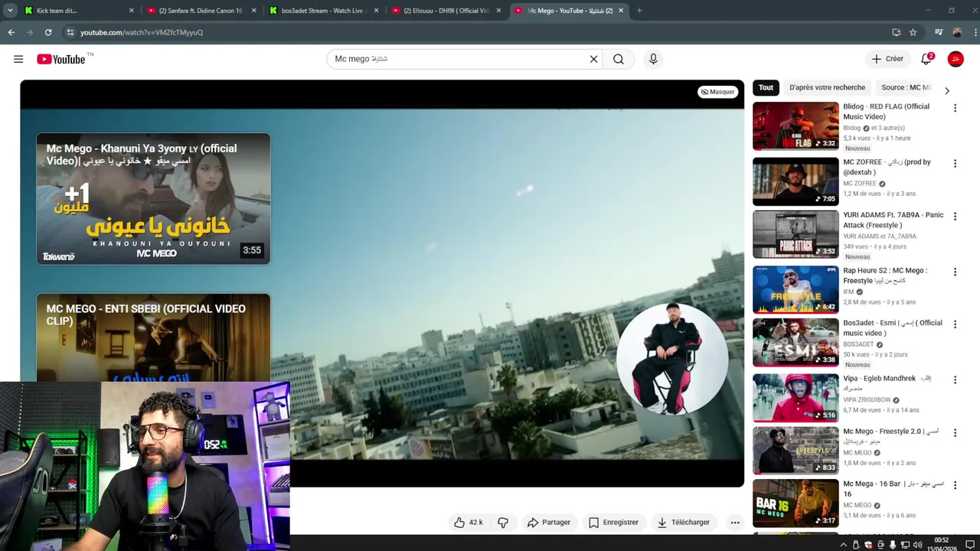
Task: Open the Chrome three-dot menu
Action: pyautogui.click(x=975, y=32)
